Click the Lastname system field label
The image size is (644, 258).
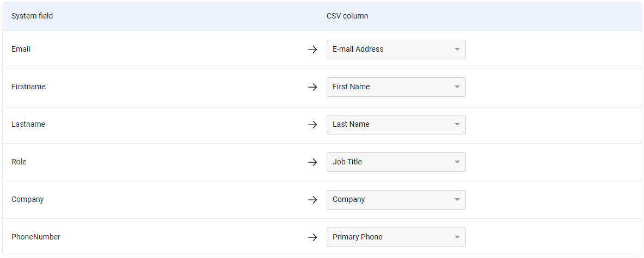[28, 124]
